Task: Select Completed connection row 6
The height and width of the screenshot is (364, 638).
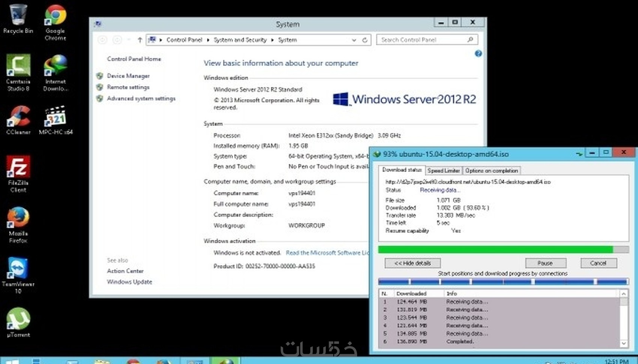Action: click(499, 341)
